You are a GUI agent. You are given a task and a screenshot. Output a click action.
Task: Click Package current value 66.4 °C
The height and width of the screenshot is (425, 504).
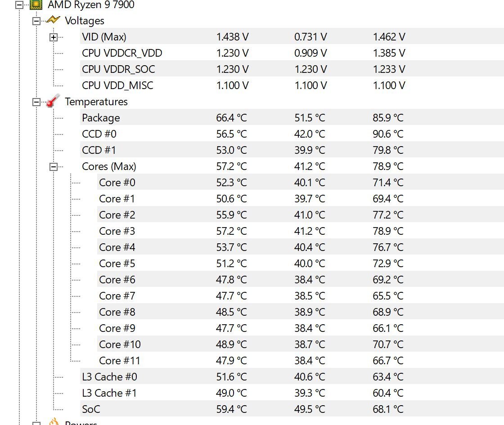click(231, 117)
